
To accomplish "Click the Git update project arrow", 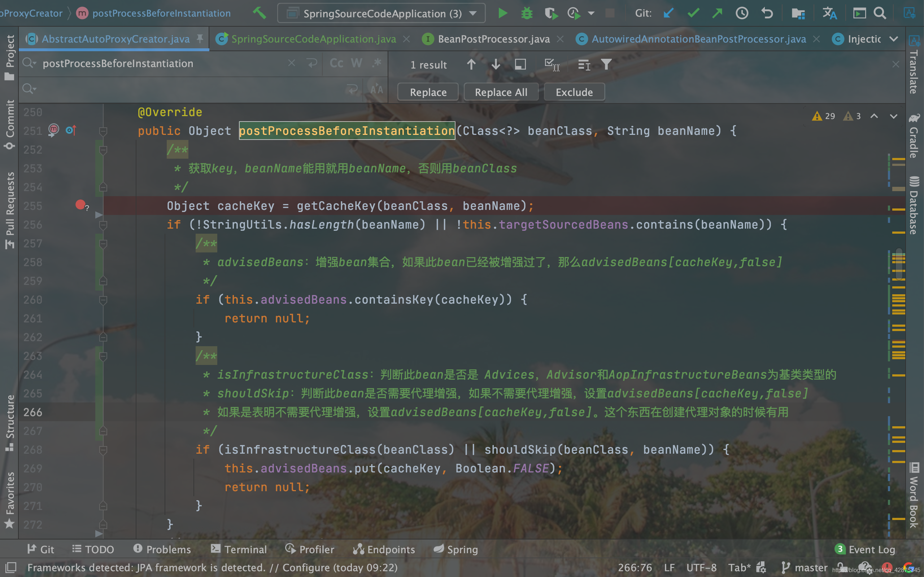I will coord(668,13).
